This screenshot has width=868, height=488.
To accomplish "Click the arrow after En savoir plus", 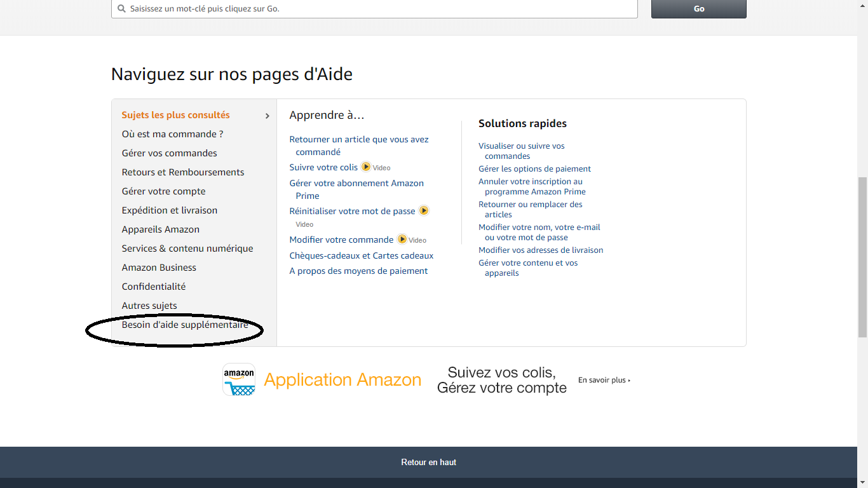I will click(x=629, y=381).
